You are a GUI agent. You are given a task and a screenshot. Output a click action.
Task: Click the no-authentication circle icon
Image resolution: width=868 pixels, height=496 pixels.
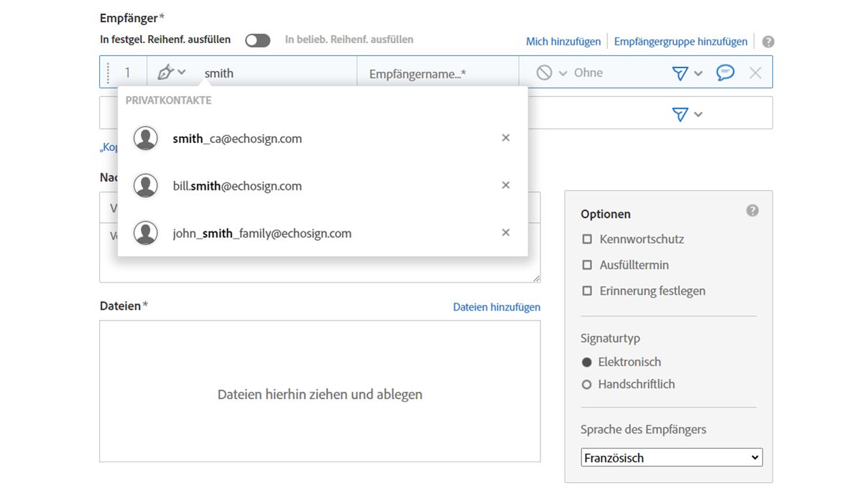click(x=544, y=73)
